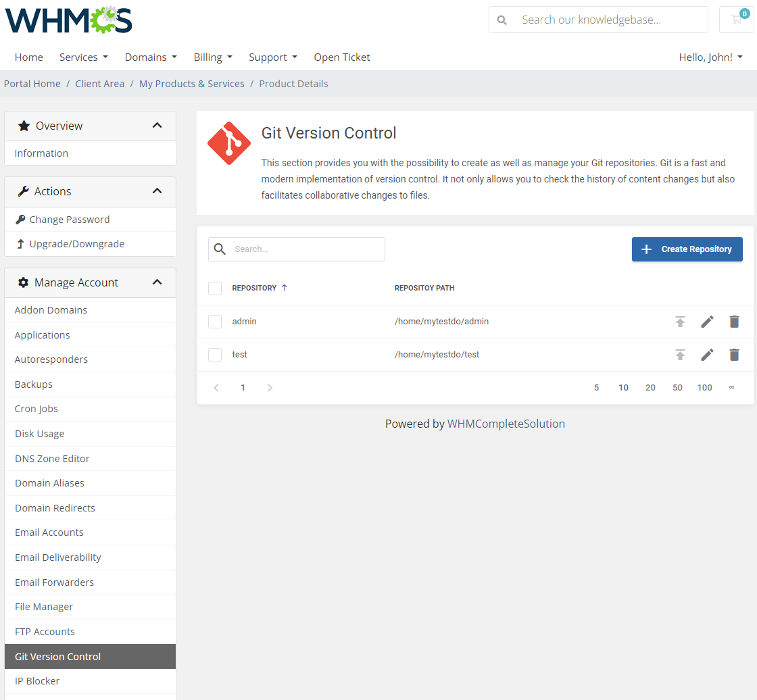The height and width of the screenshot is (700, 757).
Task: Show 10 entries per page
Action: (x=624, y=388)
